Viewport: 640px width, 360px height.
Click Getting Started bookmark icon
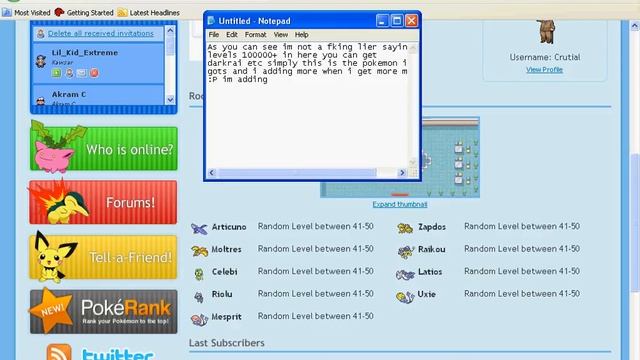60,12
